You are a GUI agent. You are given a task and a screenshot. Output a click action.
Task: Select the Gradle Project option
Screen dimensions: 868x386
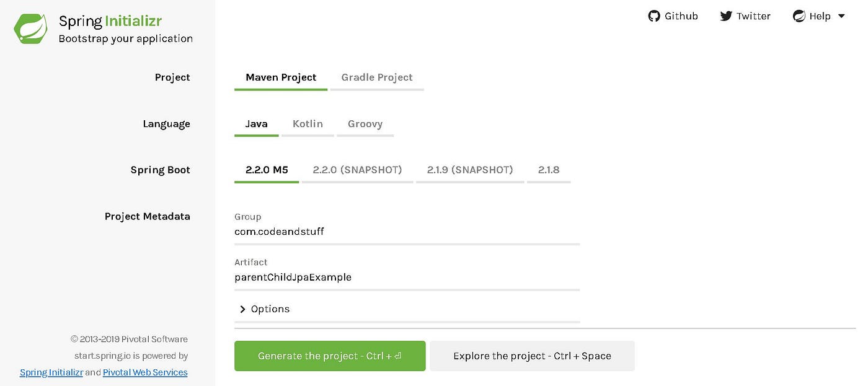coord(376,77)
